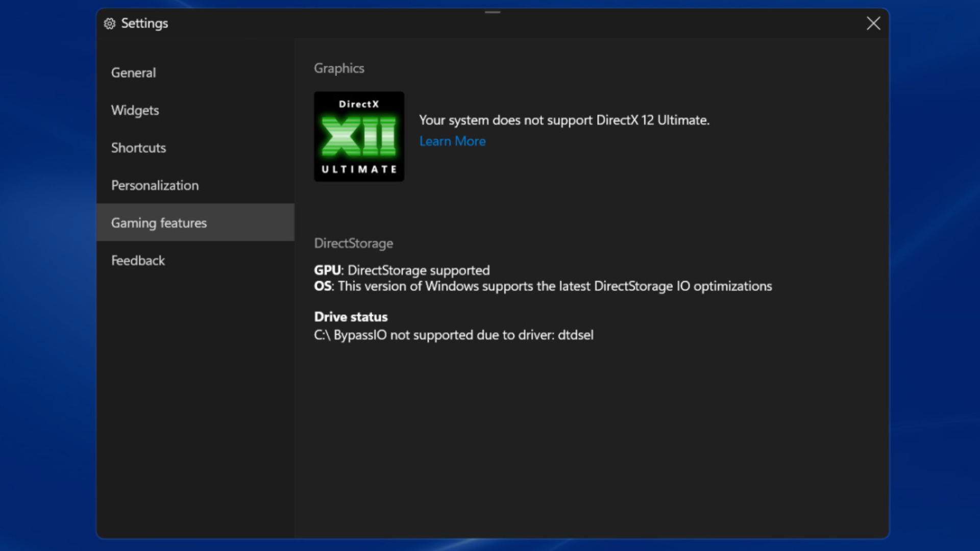Image resolution: width=980 pixels, height=551 pixels.
Task: Click the DirectStorage section heading
Action: 353,243
